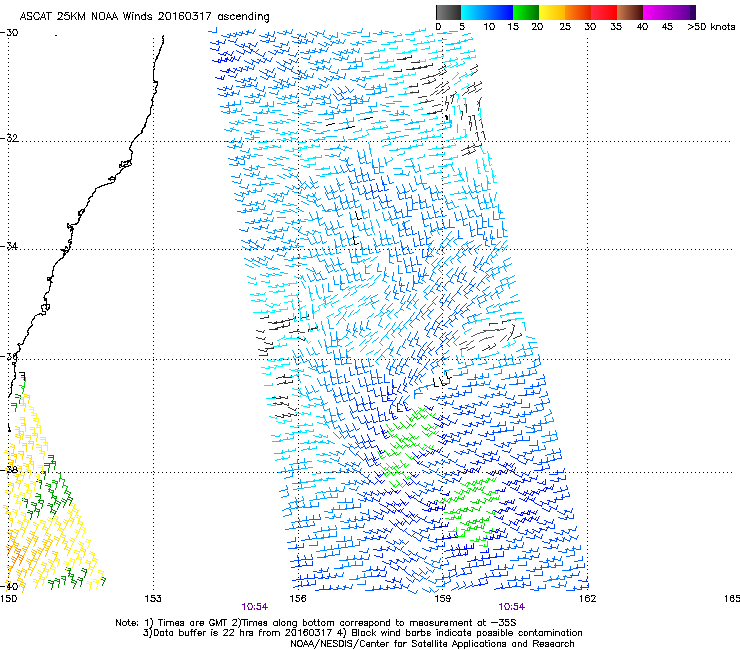The width and height of the screenshot is (740, 650).
Task: Click the '10:54' time label left of 156
Action: [x=255, y=607]
